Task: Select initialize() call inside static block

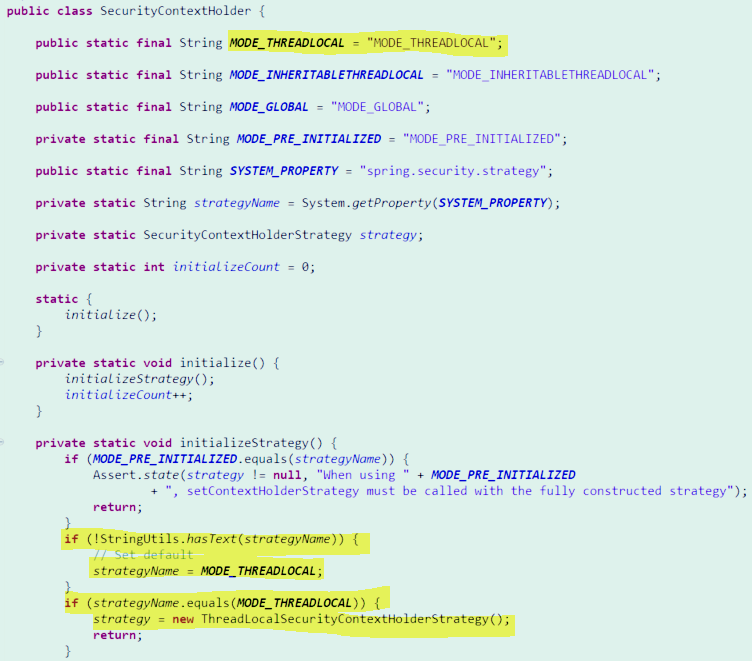Action: pyautogui.click(x=110, y=315)
